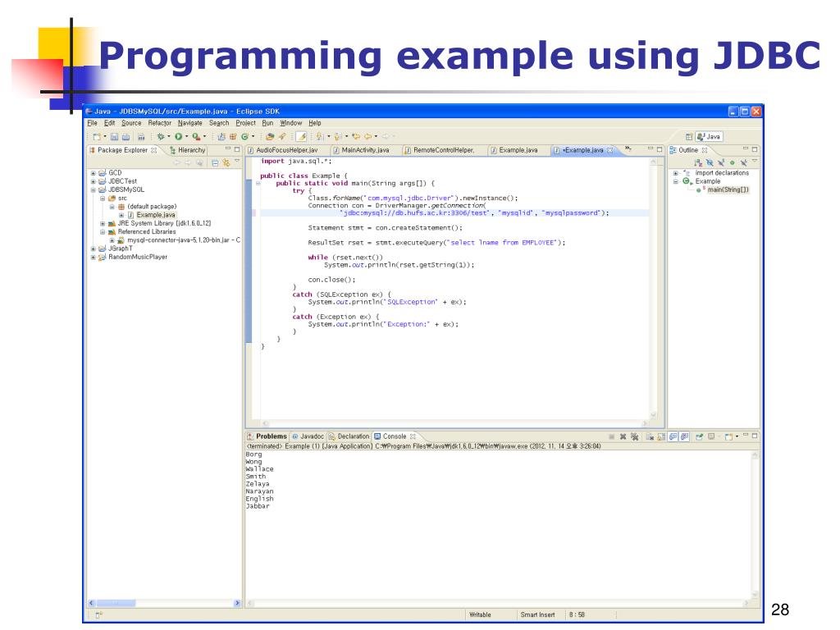Click Remove Launch X icon in Console
Screen dimensions: 840x630
tap(623, 436)
